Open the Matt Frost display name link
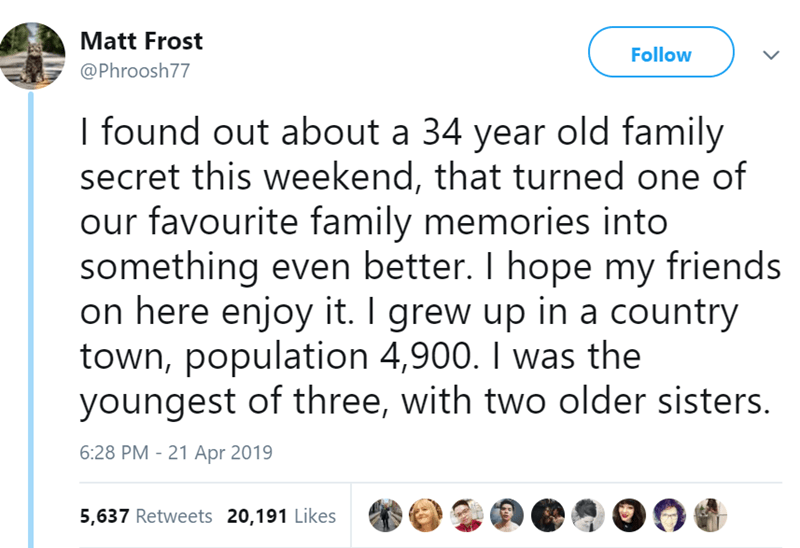This screenshot has width=800, height=548. coord(140,41)
